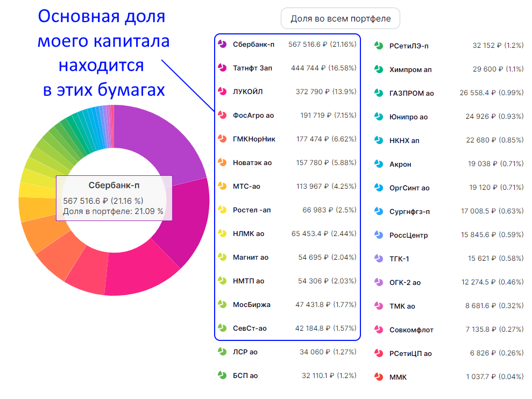Click the pie icon next to Сургнфгз-п

click(x=379, y=211)
